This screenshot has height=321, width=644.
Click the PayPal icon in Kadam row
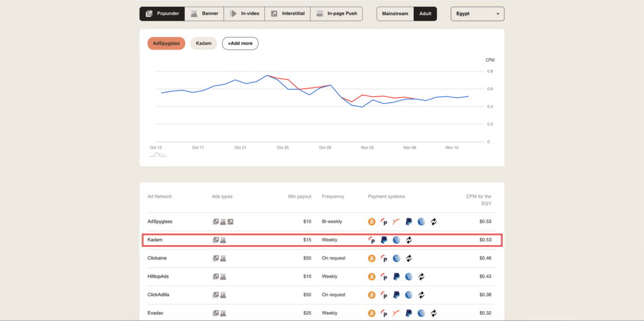coord(384,240)
